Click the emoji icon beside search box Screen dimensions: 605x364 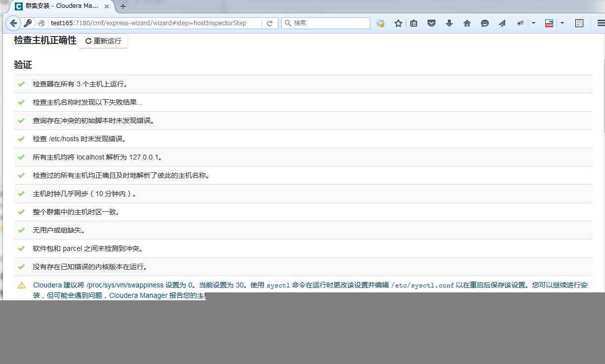point(380,23)
